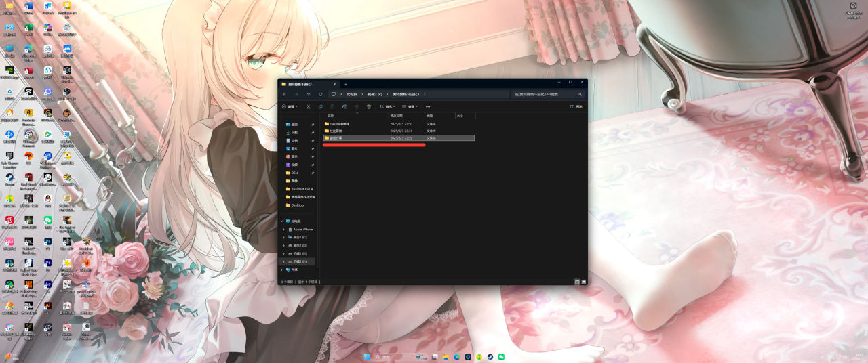Sort by 名称 name column header

[331, 116]
